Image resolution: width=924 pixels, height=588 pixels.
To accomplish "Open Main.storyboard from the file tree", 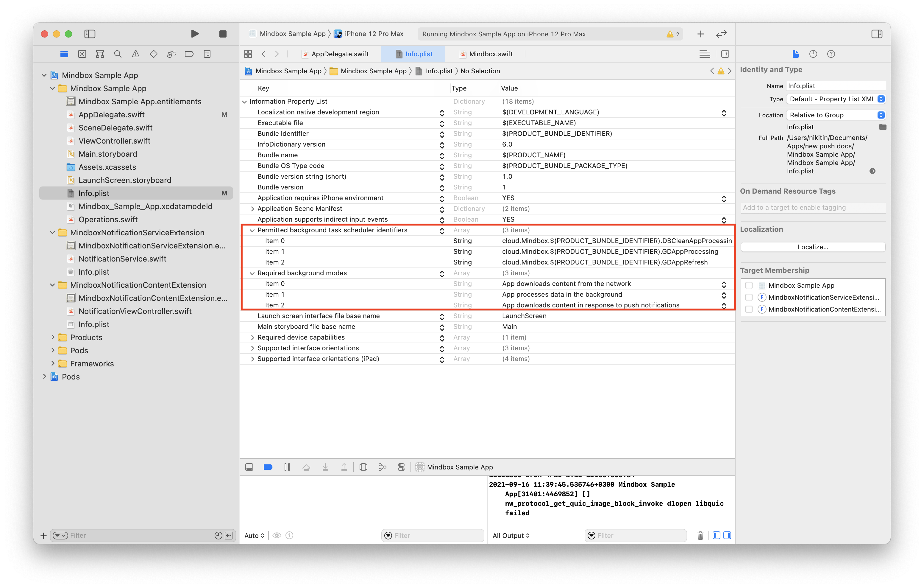I will point(108,154).
